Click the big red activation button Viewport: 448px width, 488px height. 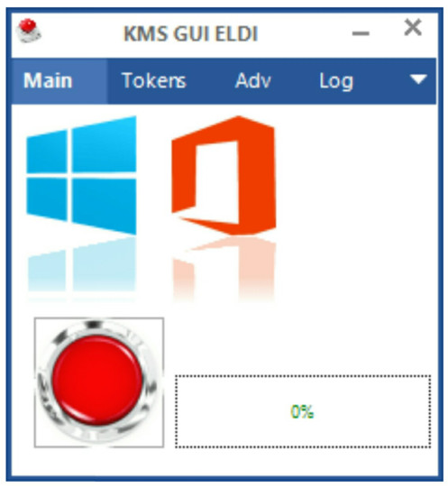coord(99,382)
